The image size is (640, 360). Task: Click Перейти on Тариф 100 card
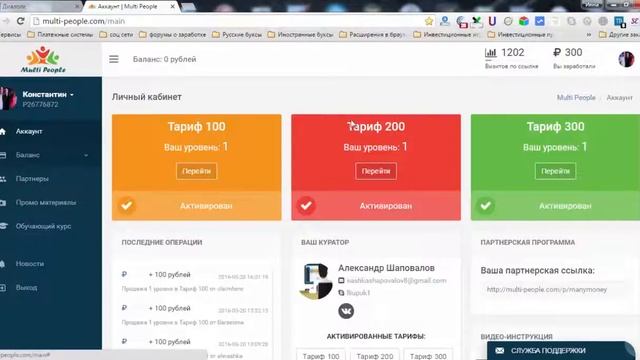[196, 171]
